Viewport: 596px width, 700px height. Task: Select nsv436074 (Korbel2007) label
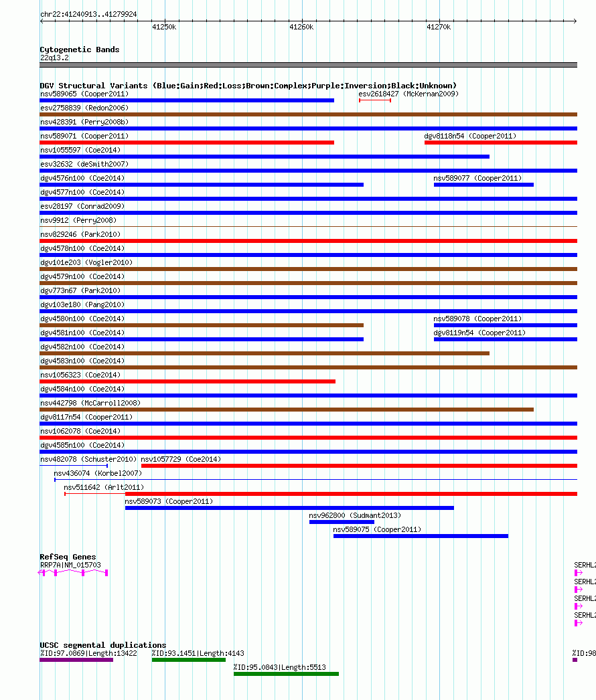[98, 474]
